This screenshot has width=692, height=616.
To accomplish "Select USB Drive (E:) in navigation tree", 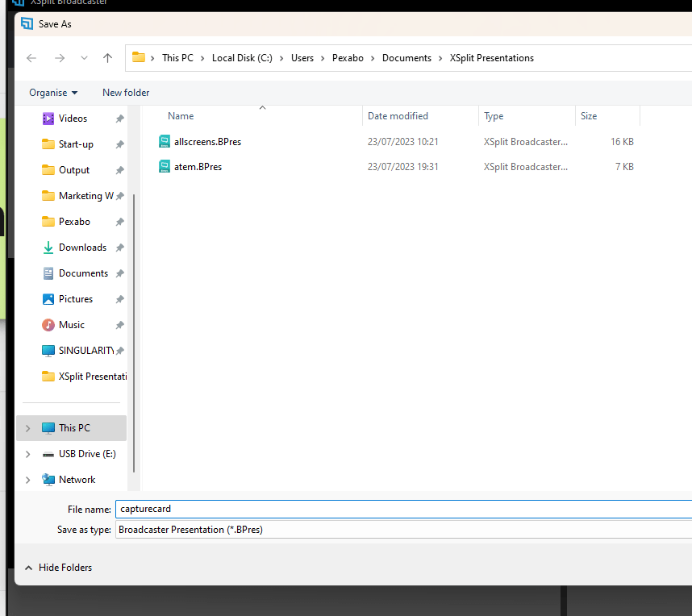I will coord(87,454).
